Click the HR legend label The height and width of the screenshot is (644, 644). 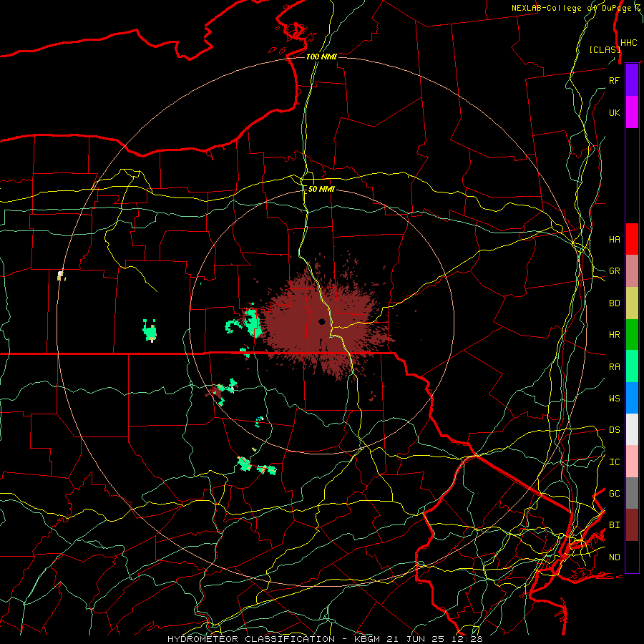[x=614, y=335]
